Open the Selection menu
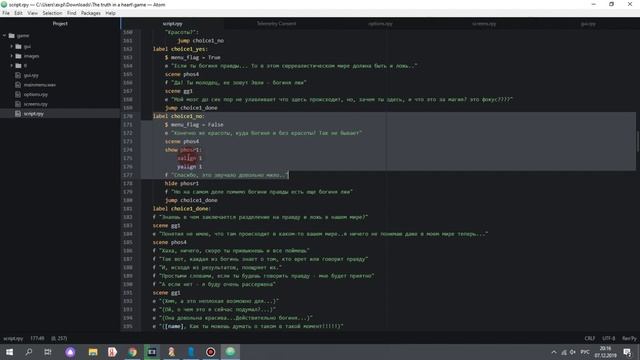 (52, 13)
